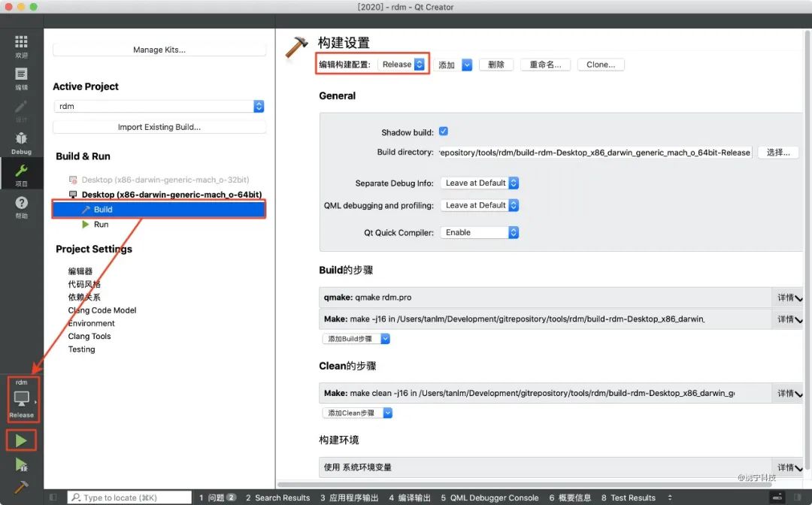The width and height of the screenshot is (812, 505).
Task: Click the 选择... browse button for build directory
Action: click(778, 152)
